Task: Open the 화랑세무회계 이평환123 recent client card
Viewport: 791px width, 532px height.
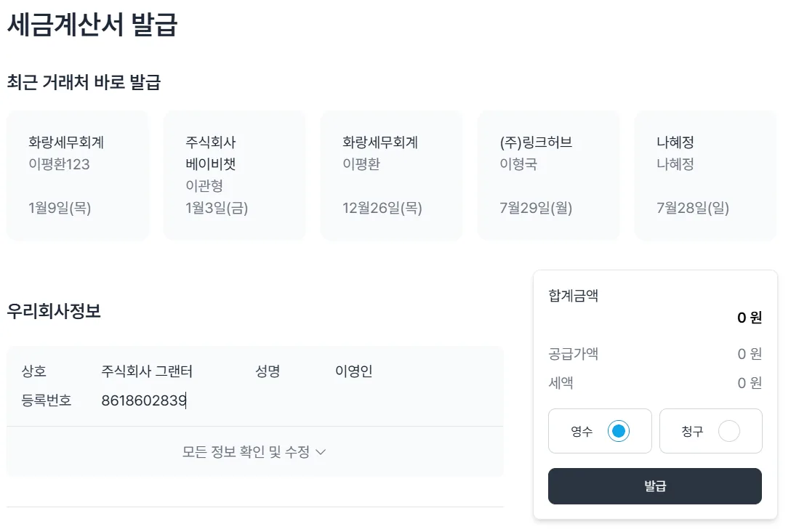Action: (x=78, y=175)
